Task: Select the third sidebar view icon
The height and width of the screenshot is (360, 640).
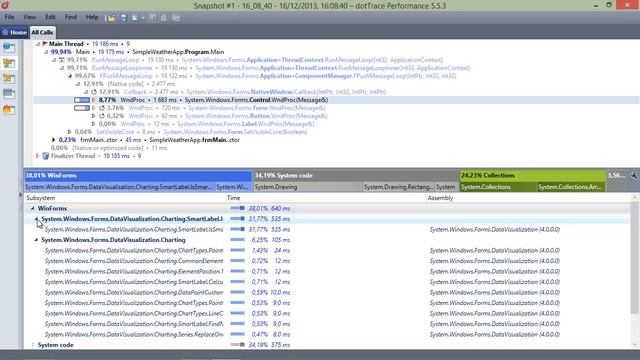Action: pyautogui.click(x=9, y=78)
